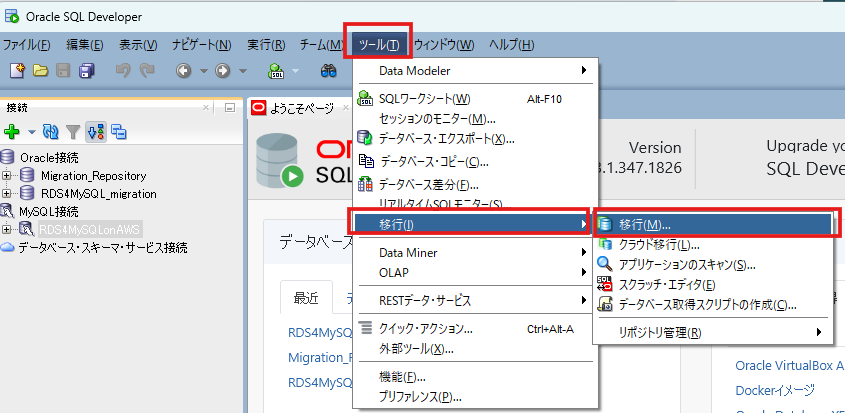Select Migration_Repository connection
The width and height of the screenshot is (845, 413).
click(x=93, y=176)
